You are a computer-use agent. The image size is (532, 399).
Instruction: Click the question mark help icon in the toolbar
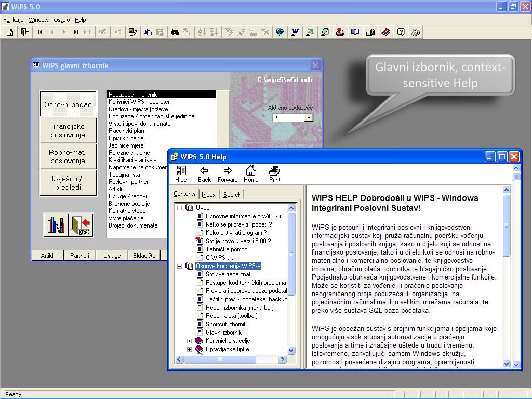pos(401,32)
